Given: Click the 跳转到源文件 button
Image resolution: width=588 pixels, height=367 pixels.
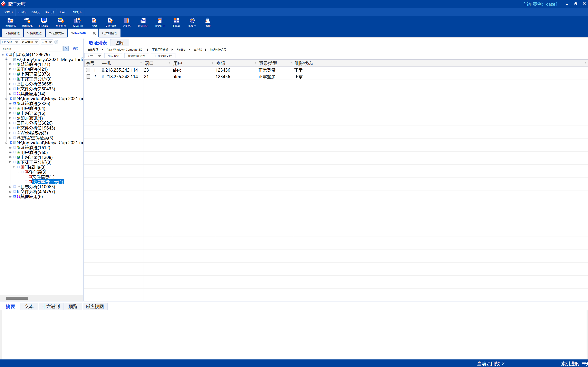Looking at the screenshot, I should pyautogui.click(x=136, y=56).
